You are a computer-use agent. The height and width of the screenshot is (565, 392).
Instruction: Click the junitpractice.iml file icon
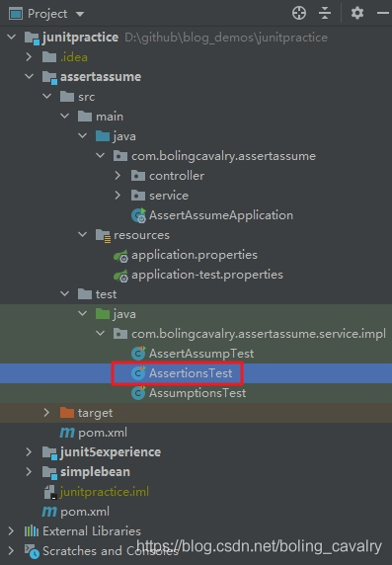click(x=49, y=492)
